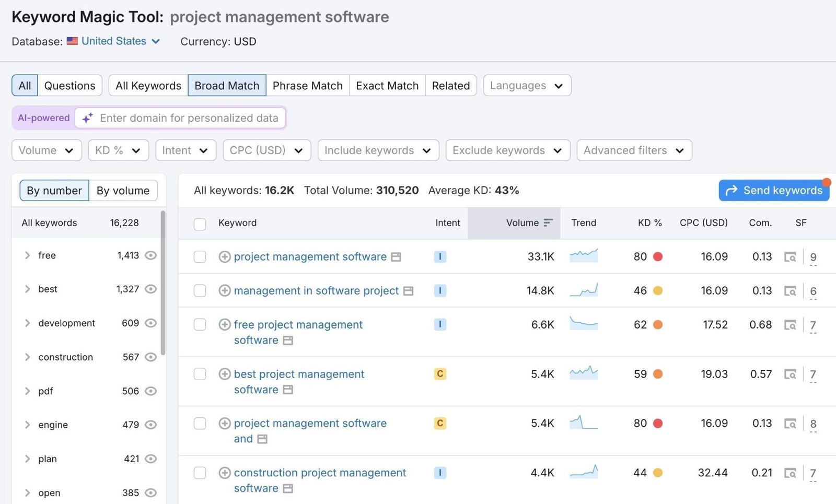This screenshot has height=504, width=836.
Task: View SERP snapshot icon in 5.4K, KD 80 row
Action: [790, 424]
